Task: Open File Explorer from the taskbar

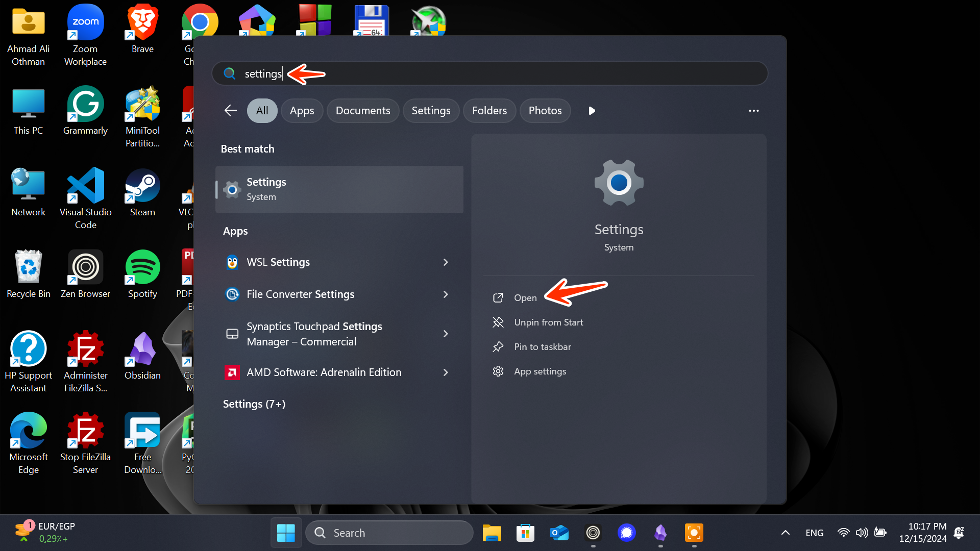Action: (x=492, y=533)
